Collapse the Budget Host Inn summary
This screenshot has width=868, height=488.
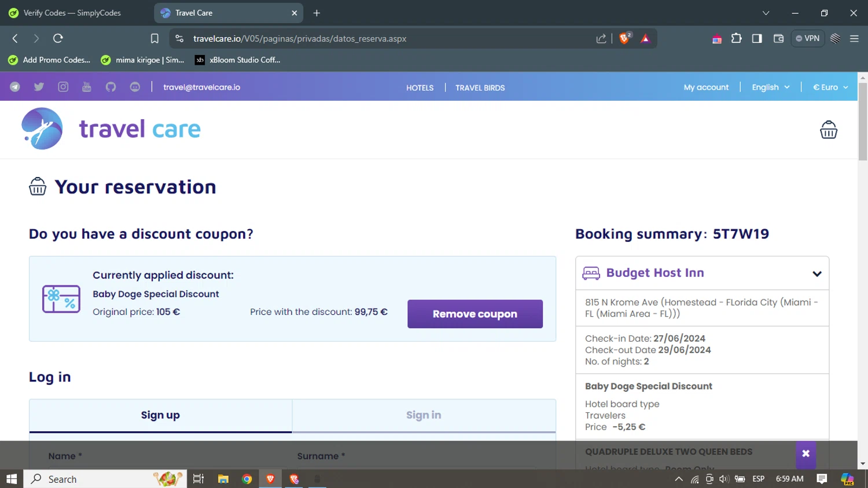tap(816, 273)
